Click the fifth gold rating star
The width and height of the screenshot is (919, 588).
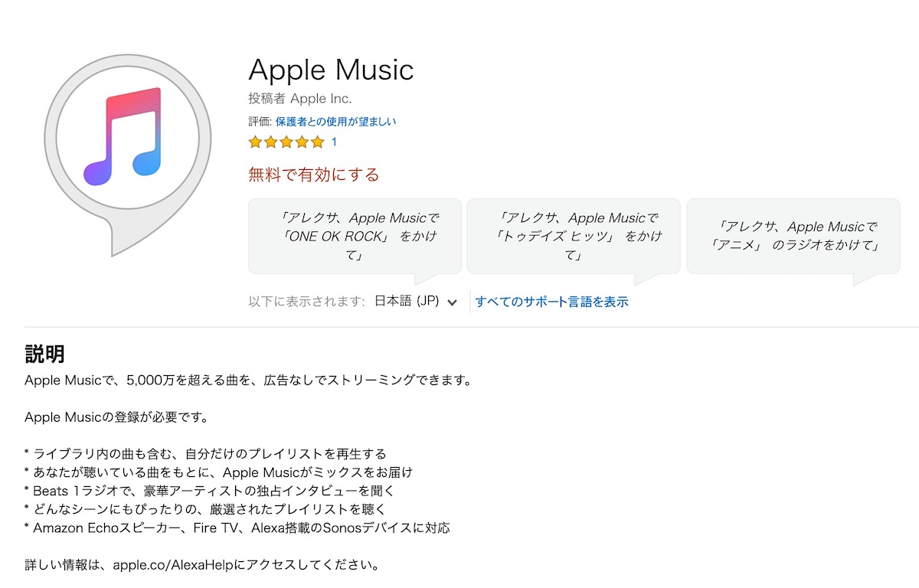tap(318, 142)
